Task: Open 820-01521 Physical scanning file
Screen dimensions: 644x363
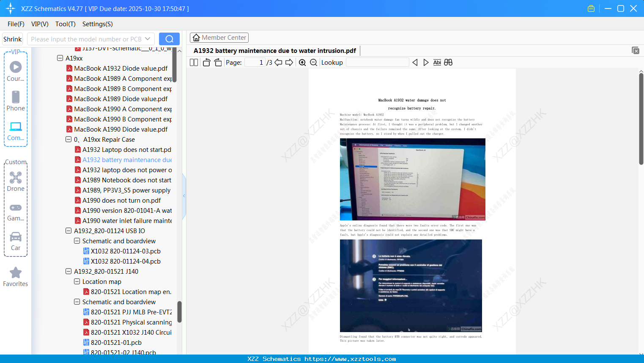Action: [x=127, y=322]
